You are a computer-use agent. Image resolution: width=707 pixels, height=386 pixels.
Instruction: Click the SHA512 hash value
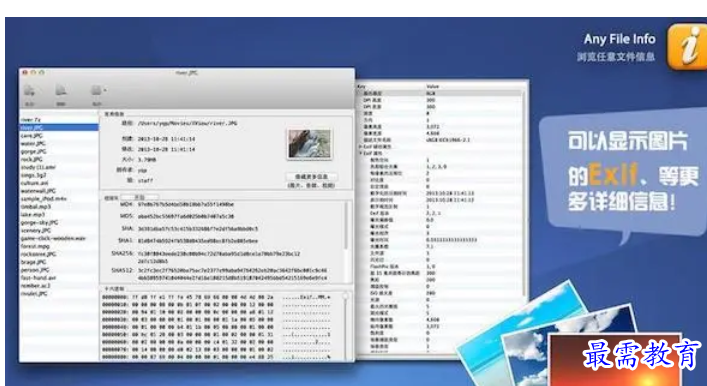click(x=232, y=274)
